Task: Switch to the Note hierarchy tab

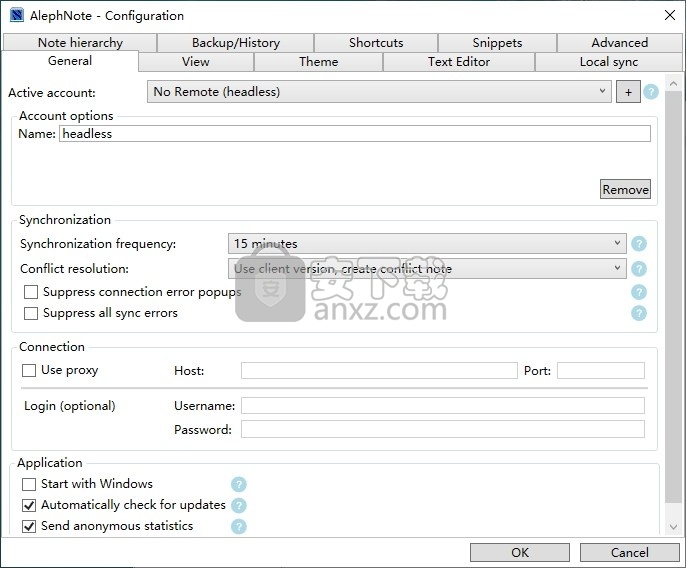Action: (x=80, y=43)
